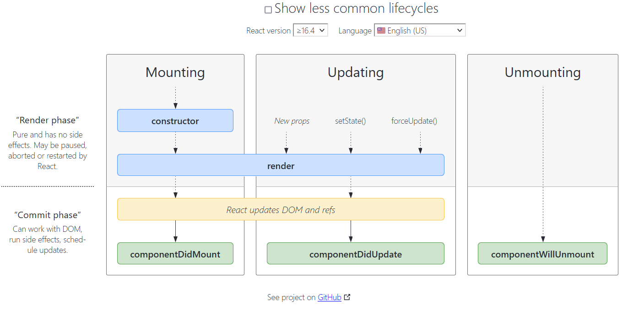
Task: Click the constructor lifecycle box
Action: (x=175, y=120)
